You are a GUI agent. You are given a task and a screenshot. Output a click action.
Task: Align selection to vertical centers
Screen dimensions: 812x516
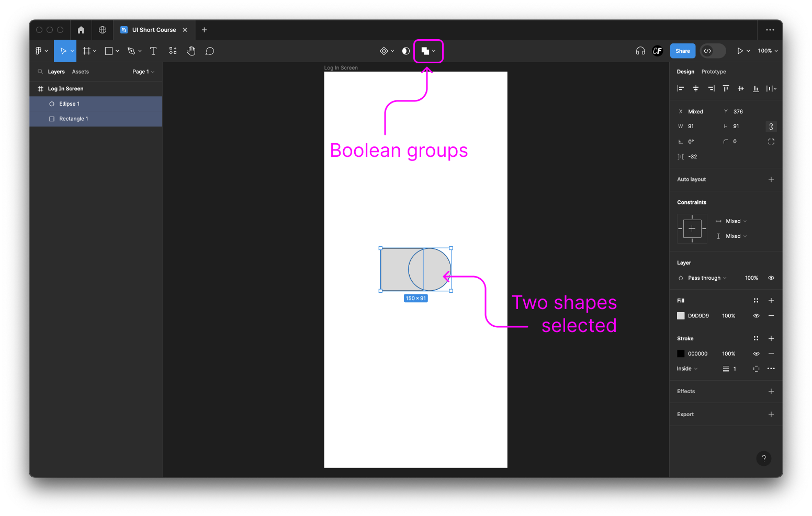click(741, 88)
